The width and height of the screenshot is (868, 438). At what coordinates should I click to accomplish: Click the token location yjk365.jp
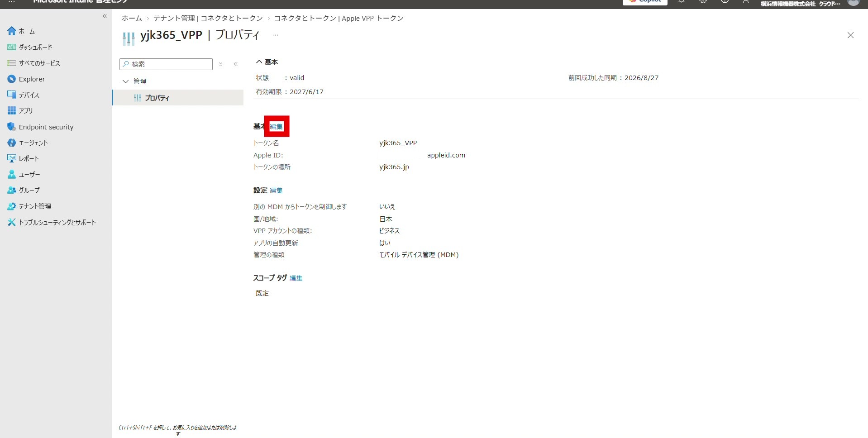click(394, 167)
